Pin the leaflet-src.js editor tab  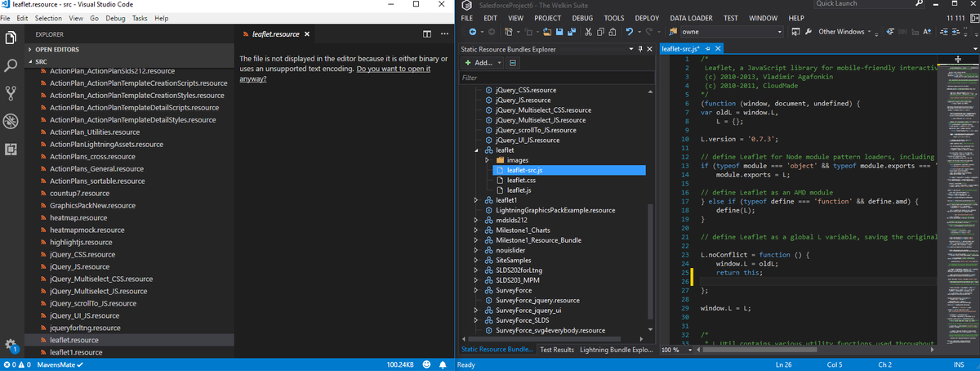(x=707, y=49)
